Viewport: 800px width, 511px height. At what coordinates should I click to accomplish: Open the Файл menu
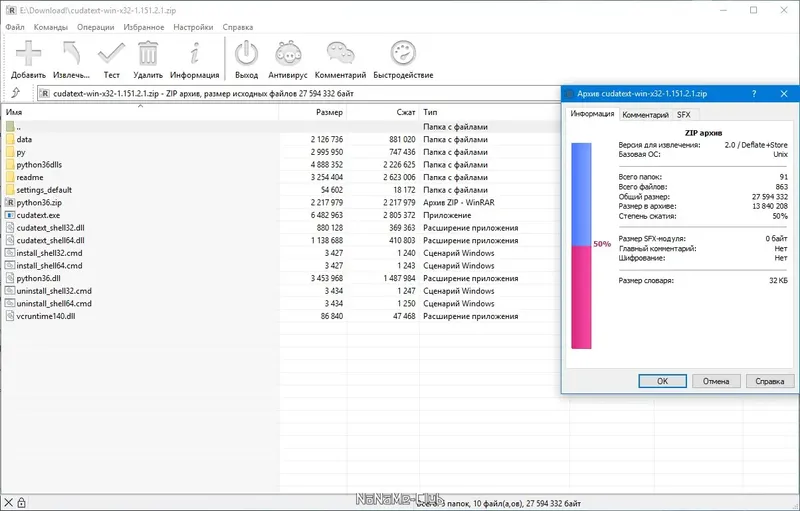click(15, 27)
